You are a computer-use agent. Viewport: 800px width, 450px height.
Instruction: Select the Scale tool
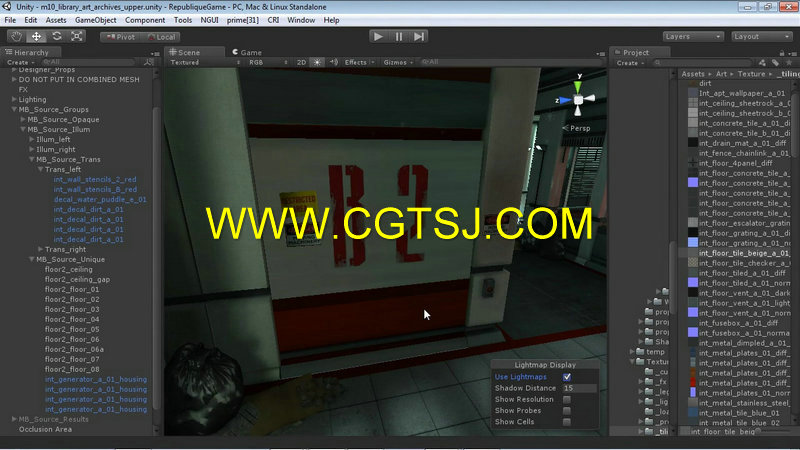[77, 36]
